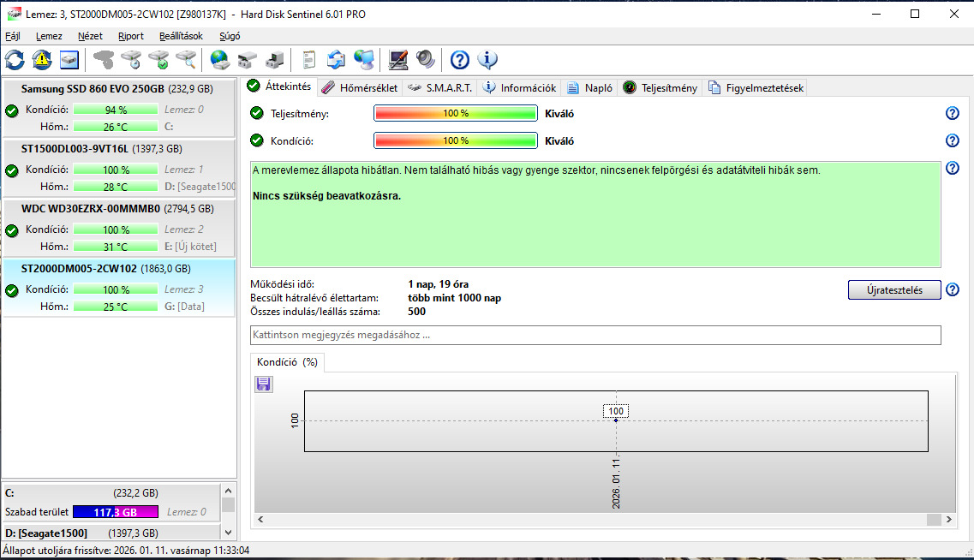
Task: Click the greyed-out disk toolbar icon
Action: tap(104, 60)
